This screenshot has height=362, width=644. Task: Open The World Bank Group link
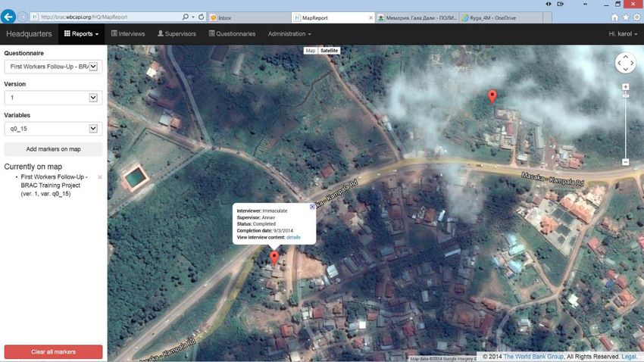tap(533, 356)
